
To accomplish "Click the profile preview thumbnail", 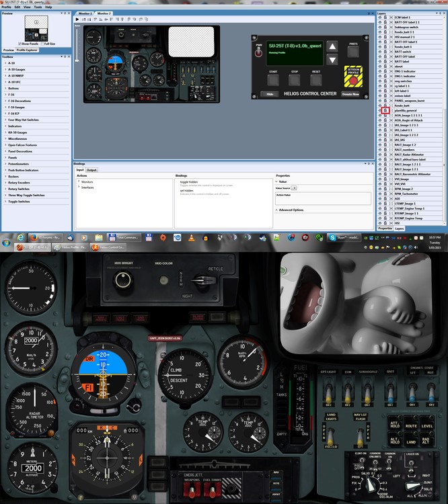I will pyautogui.click(x=36, y=28).
